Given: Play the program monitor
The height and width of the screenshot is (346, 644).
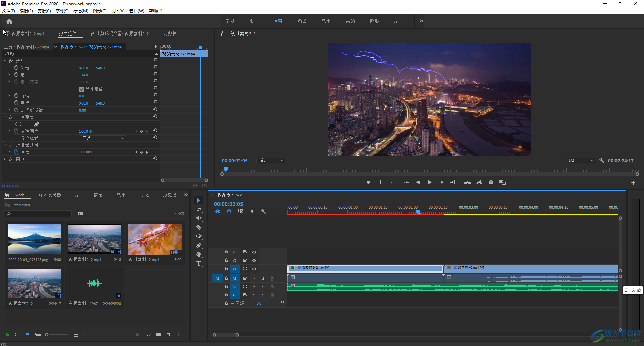Looking at the screenshot, I should (x=429, y=182).
